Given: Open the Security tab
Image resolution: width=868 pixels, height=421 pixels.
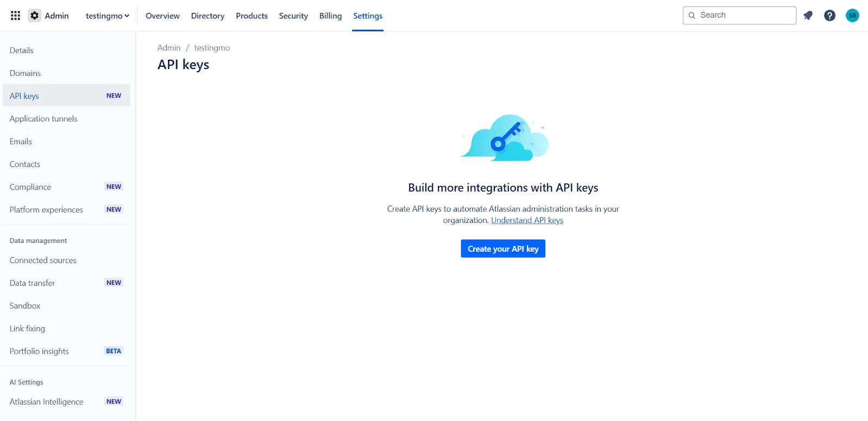Looking at the screenshot, I should point(293,16).
